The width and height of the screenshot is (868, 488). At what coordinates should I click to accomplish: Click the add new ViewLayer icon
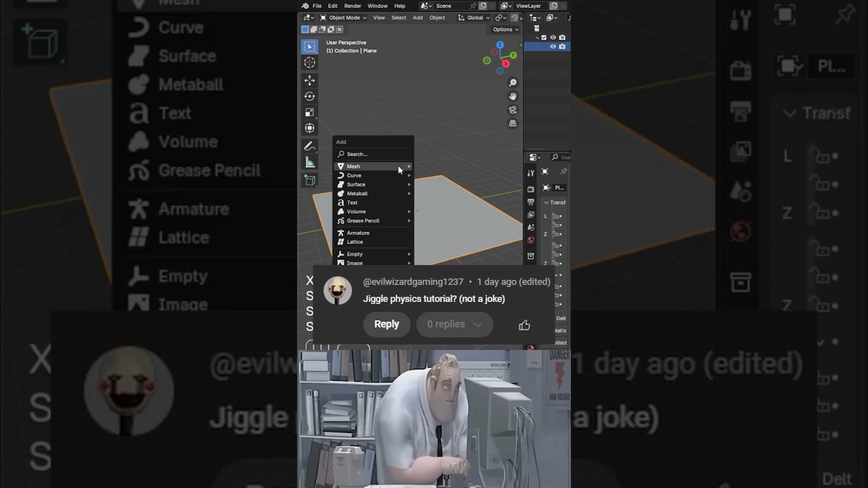click(553, 6)
